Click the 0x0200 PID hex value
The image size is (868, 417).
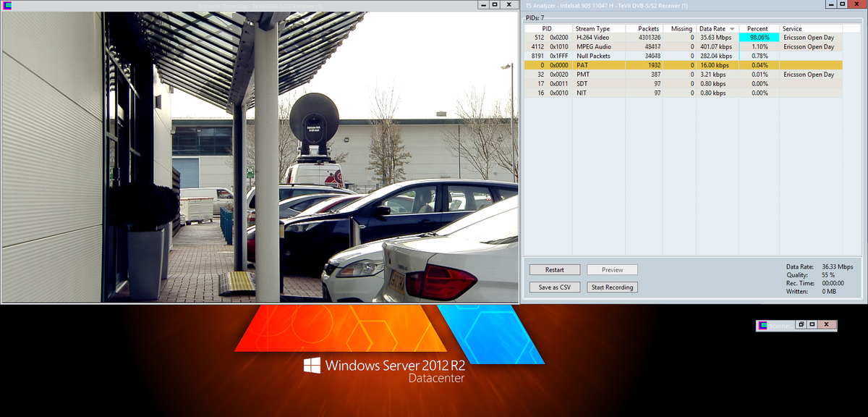coord(559,37)
